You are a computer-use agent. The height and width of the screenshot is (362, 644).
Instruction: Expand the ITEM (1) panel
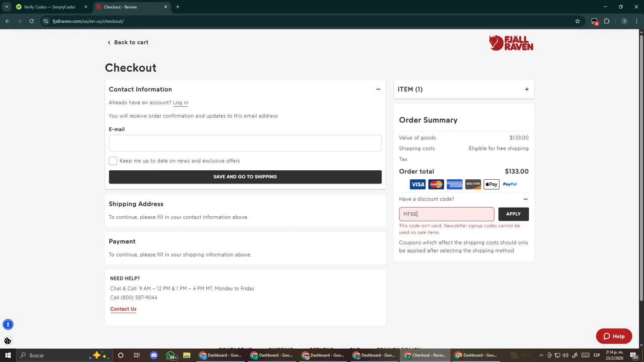pos(527,89)
